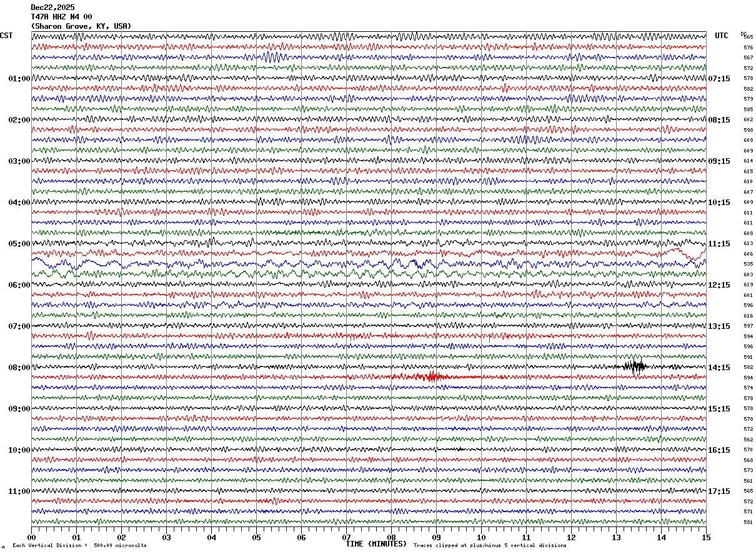
Task: Select the 04:00 CST hour label
Action: pyautogui.click(x=19, y=203)
